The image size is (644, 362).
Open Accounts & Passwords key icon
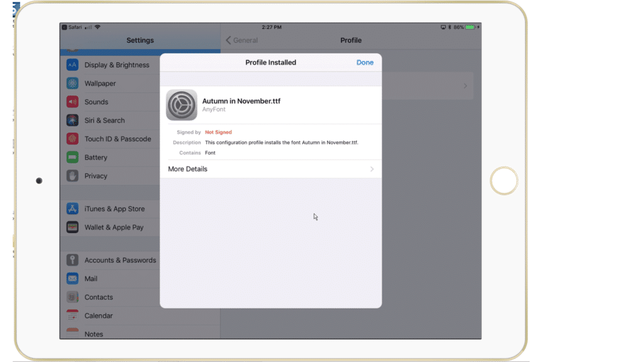[72, 260]
